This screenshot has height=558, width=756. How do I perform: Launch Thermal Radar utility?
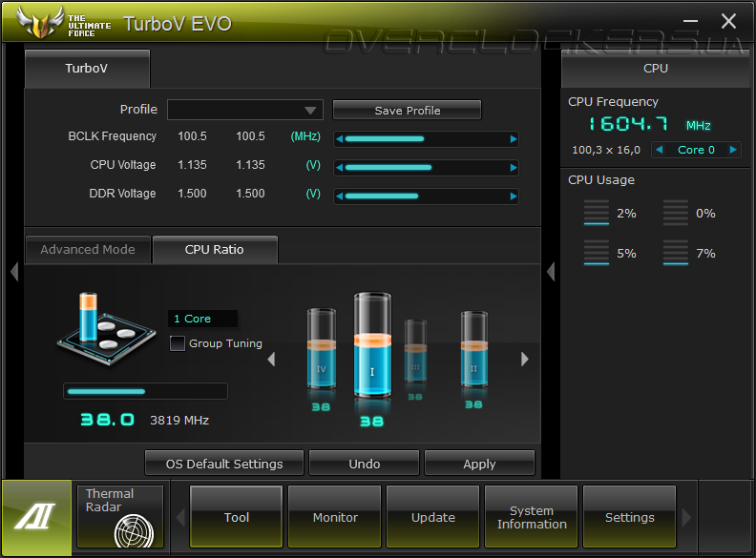click(120, 517)
